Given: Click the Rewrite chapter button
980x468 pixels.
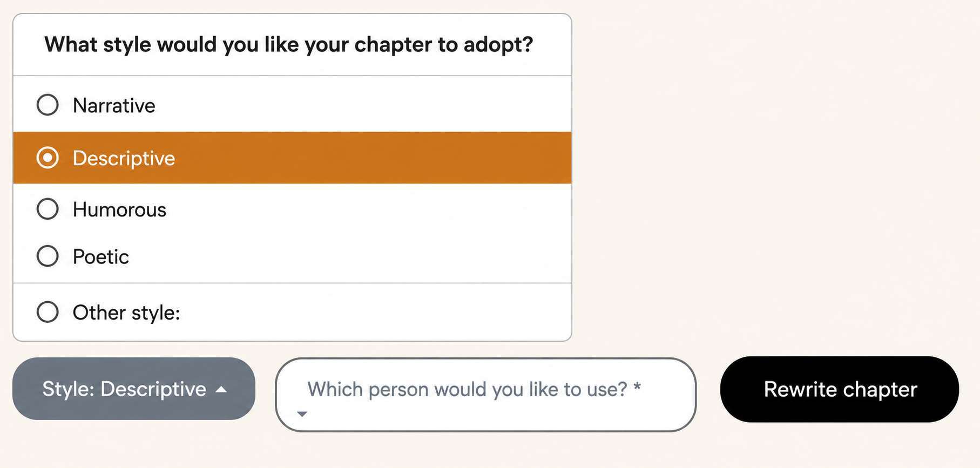Looking at the screenshot, I should (x=840, y=389).
